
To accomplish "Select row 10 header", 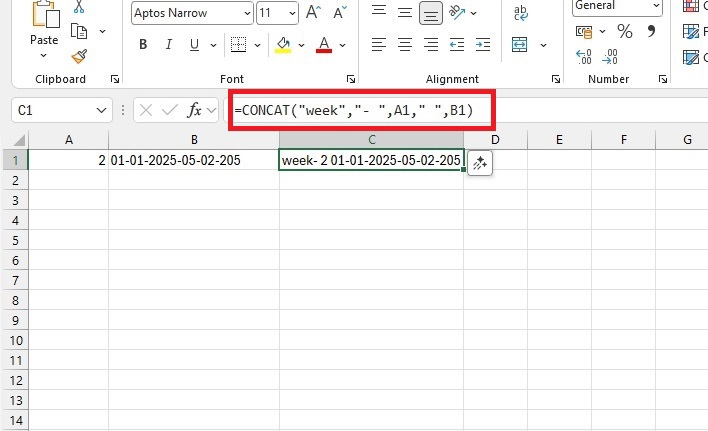I will pos(15,340).
